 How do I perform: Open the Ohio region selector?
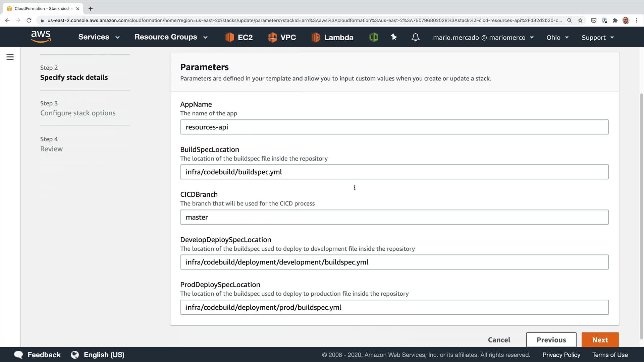557,38
